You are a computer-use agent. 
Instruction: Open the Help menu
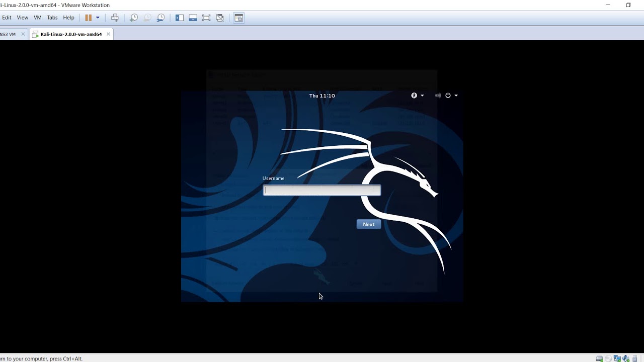tap(69, 18)
